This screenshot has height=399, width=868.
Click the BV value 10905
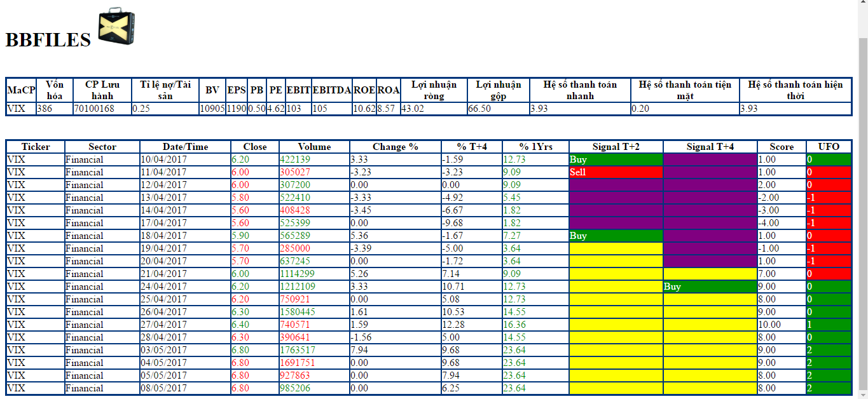pos(212,109)
